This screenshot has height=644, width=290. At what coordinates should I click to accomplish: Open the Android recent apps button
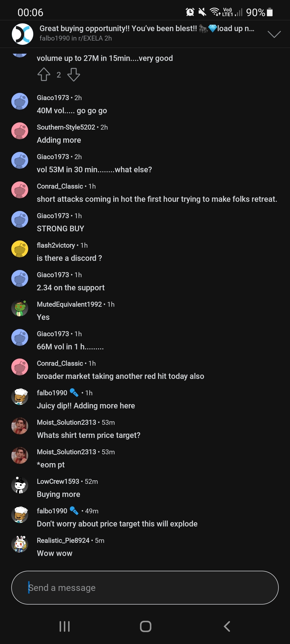click(x=64, y=627)
